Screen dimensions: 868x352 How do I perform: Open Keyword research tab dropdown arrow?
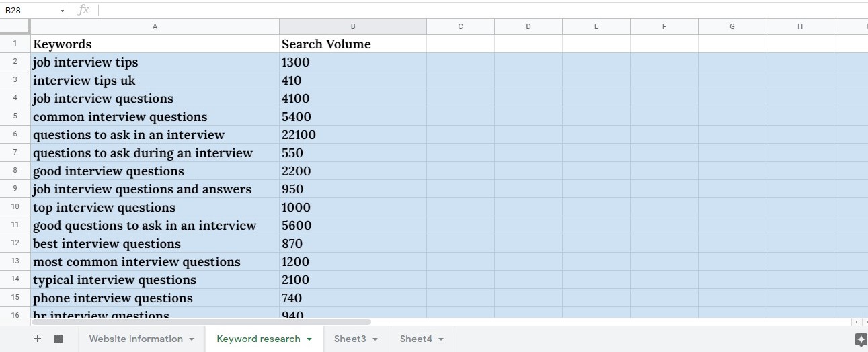tap(309, 339)
